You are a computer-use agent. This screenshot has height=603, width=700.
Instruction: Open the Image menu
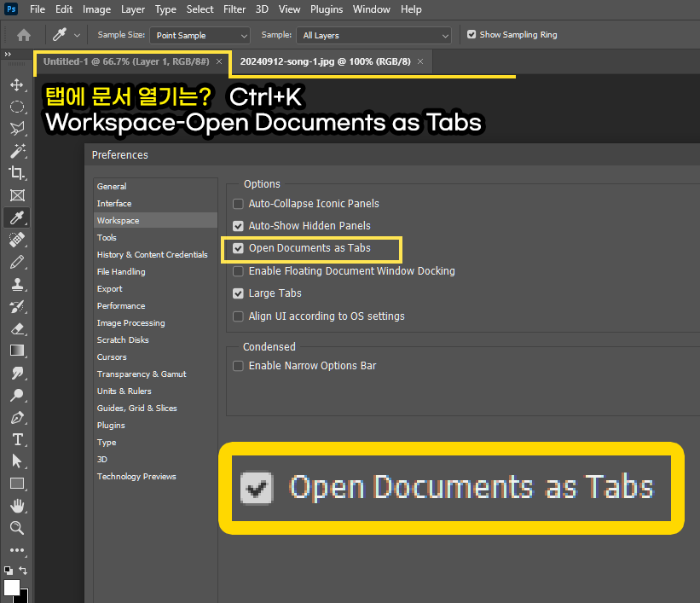97,9
